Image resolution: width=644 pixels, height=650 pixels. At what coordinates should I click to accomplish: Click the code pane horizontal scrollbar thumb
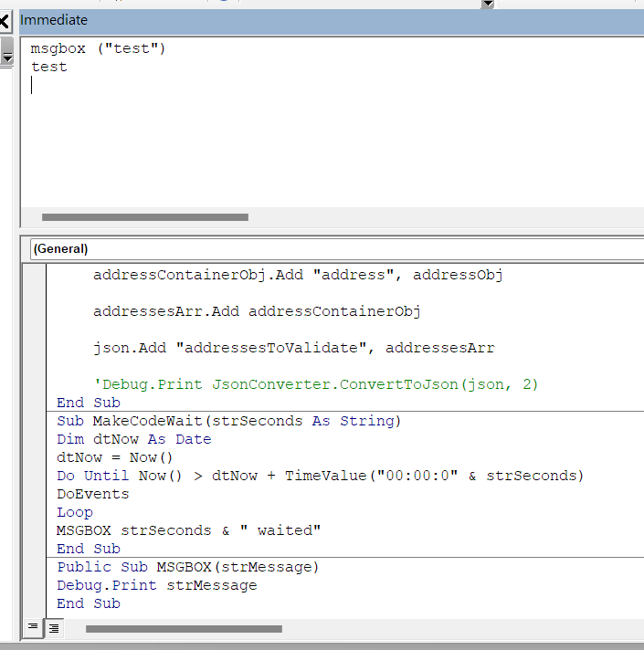tap(184, 629)
